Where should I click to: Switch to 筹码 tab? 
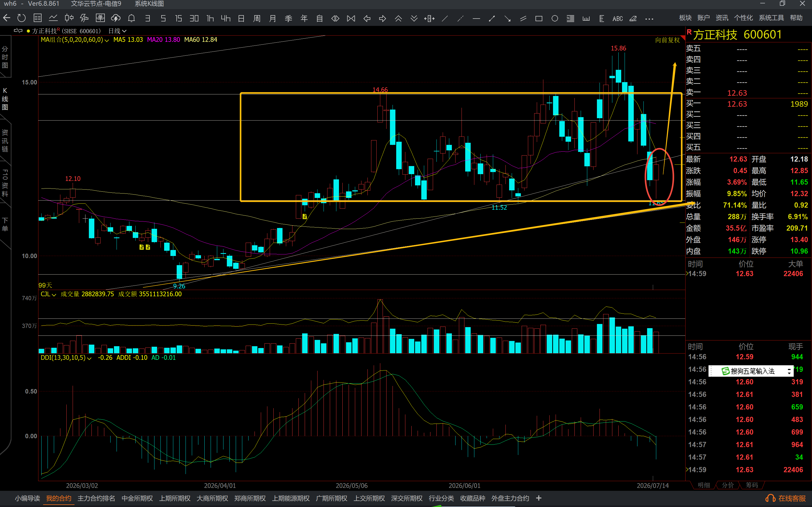point(752,485)
